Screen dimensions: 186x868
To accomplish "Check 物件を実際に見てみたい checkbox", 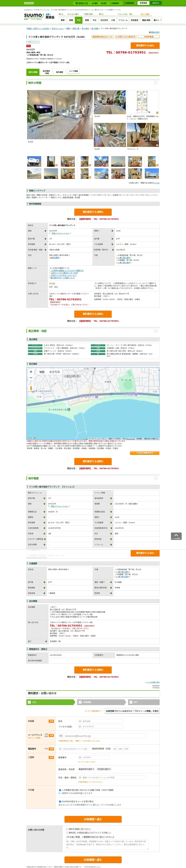I will (67, 829).
